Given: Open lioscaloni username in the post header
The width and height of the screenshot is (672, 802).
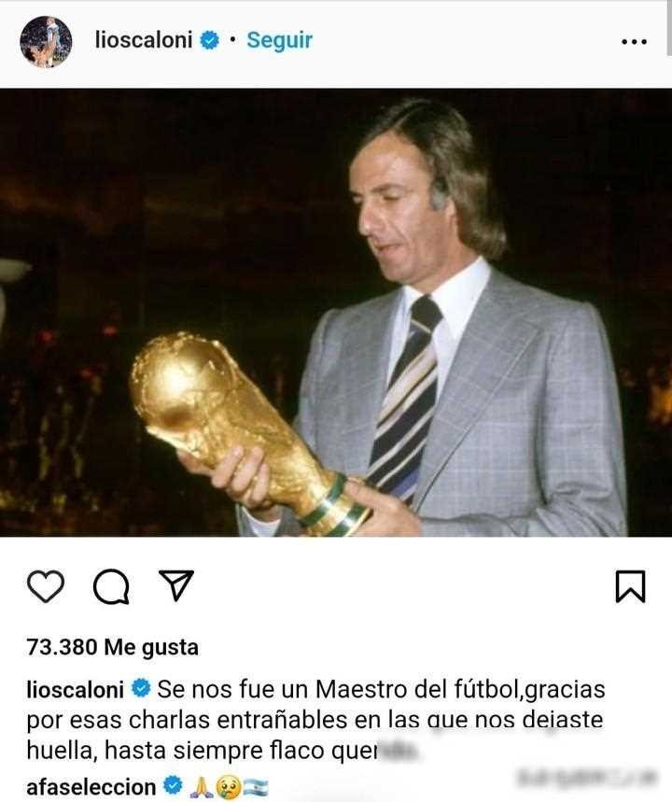Looking at the screenshot, I should [144, 40].
